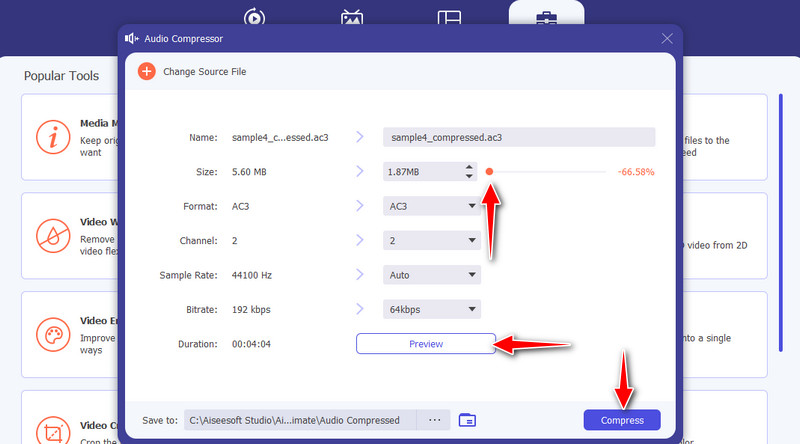
Task: Close the Audio Compressor dialog
Action: [667, 38]
